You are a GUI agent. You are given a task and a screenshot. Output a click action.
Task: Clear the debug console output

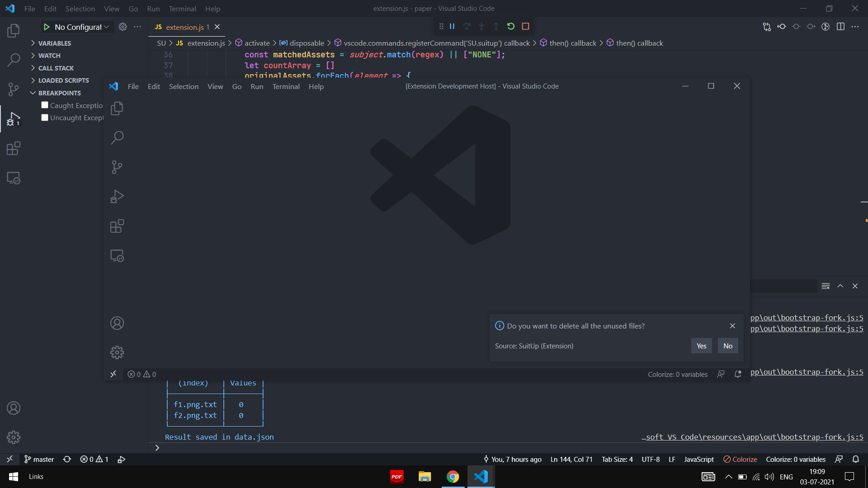point(826,286)
